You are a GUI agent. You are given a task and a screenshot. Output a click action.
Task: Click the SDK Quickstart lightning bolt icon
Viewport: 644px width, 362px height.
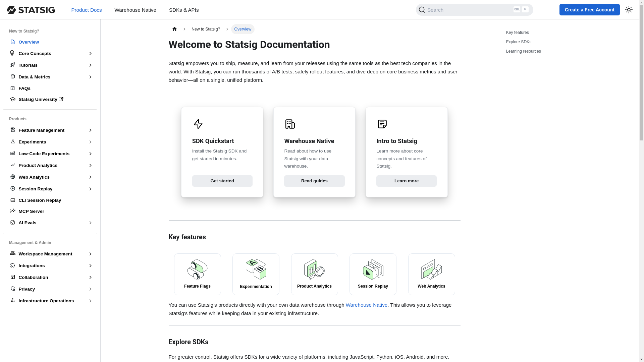tap(198, 124)
